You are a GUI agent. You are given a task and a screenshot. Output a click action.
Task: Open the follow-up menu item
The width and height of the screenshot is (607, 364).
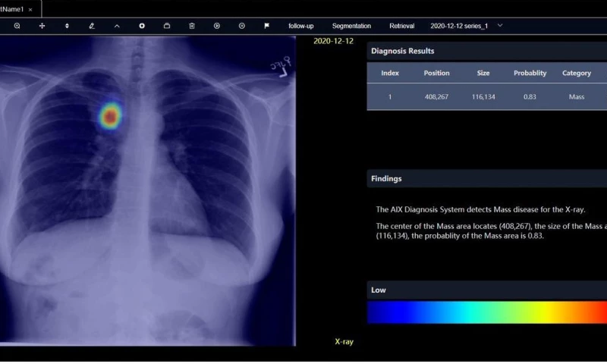(300, 26)
